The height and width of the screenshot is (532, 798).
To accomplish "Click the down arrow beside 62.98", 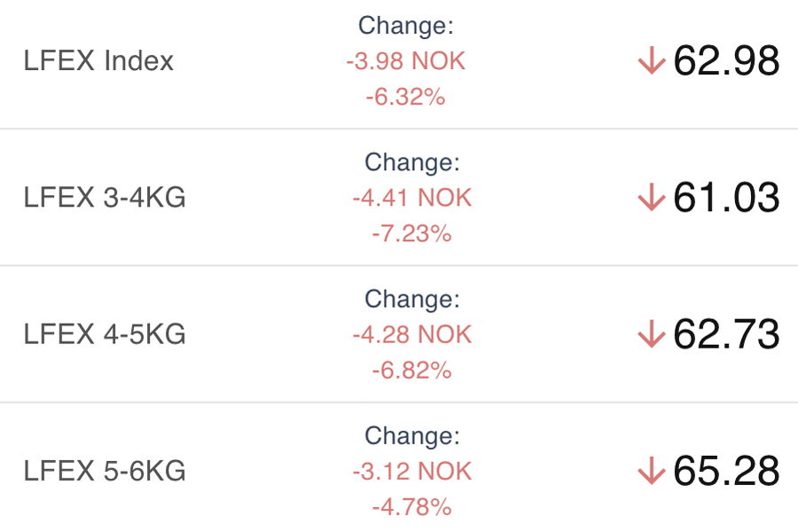I will [x=651, y=61].
